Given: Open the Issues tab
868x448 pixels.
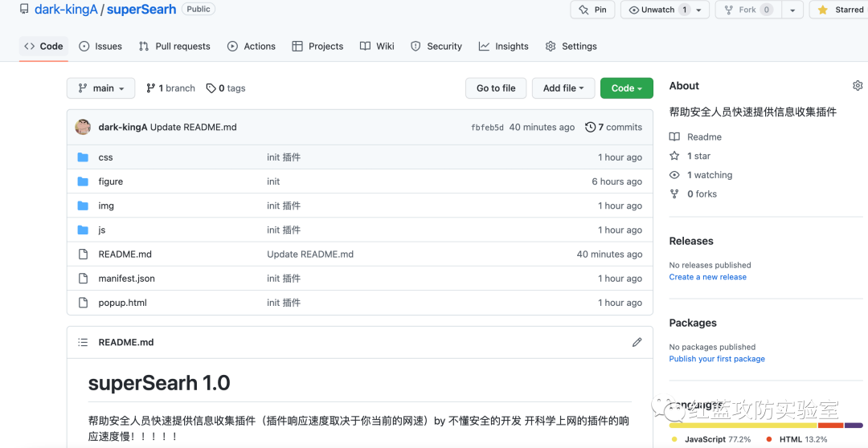Looking at the screenshot, I should click(x=100, y=47).
